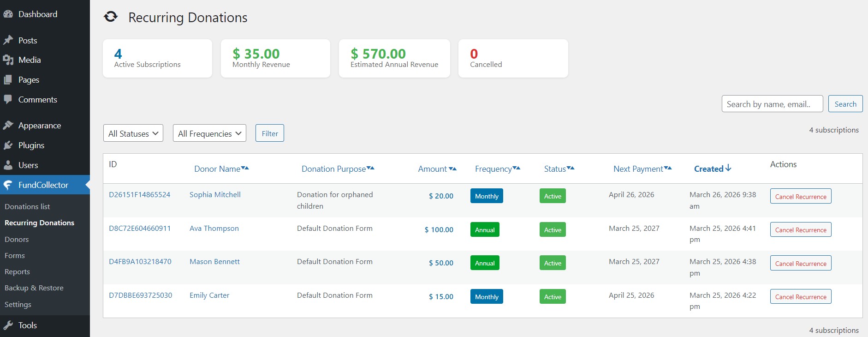Cancel recurrence for Sophia Mitchell
The image size is (868, 337).
point(801,196)
